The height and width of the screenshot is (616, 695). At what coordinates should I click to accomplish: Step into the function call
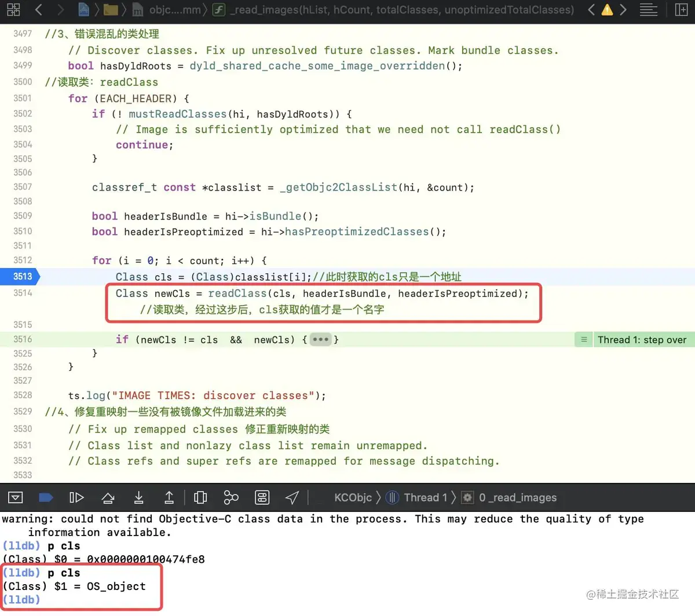[x=139, y=497]
